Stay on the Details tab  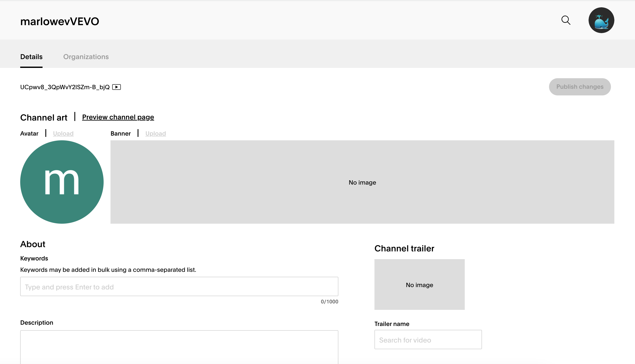31,57
